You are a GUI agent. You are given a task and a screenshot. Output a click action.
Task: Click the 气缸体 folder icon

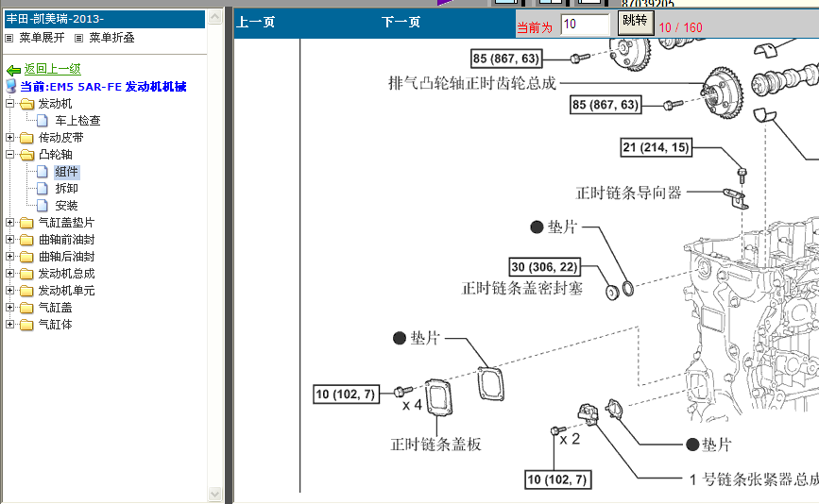pos(26,325)
